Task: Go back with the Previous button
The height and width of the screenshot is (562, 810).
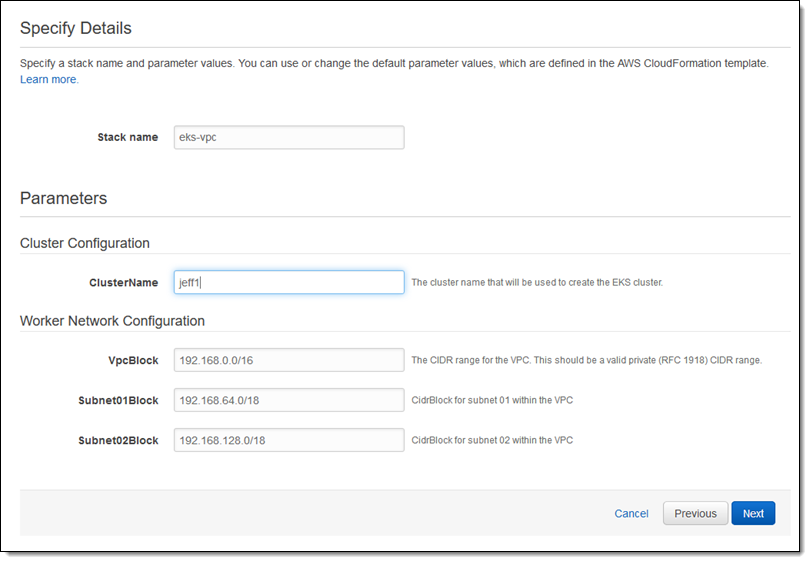Action: click(x=695, y=513)
